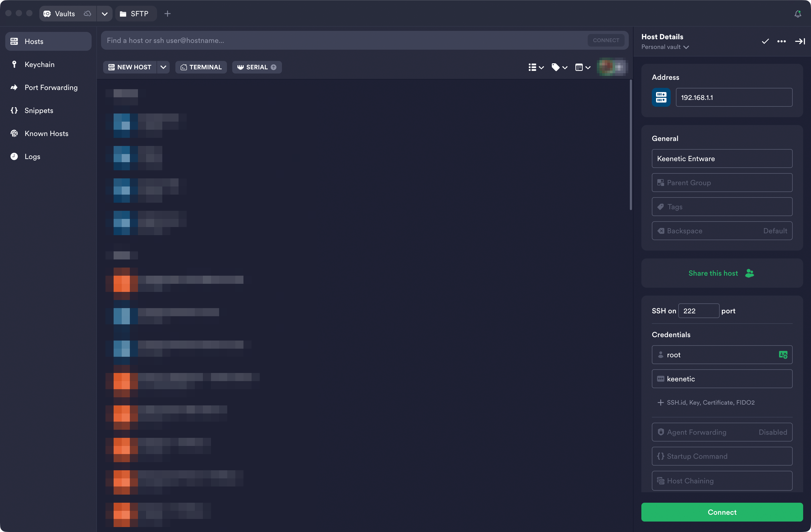The width and height of the screenshot is (811, 532).
Task: Click the NEW HOST button
Action: (130, 67)
